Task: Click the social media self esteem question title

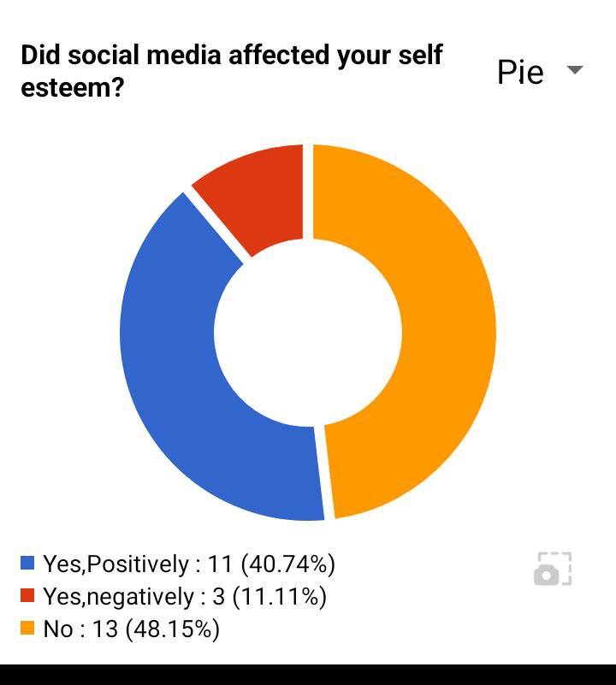Action: pos(231,72)
